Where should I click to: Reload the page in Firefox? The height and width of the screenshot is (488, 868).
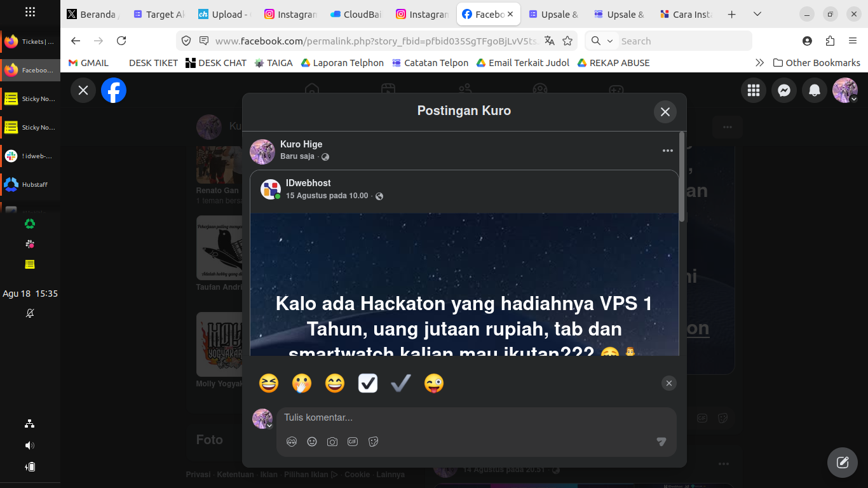[121, 41]
